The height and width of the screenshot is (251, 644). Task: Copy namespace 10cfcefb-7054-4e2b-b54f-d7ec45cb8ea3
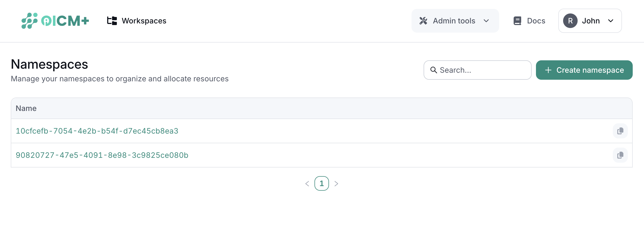[x=620, y=131]
